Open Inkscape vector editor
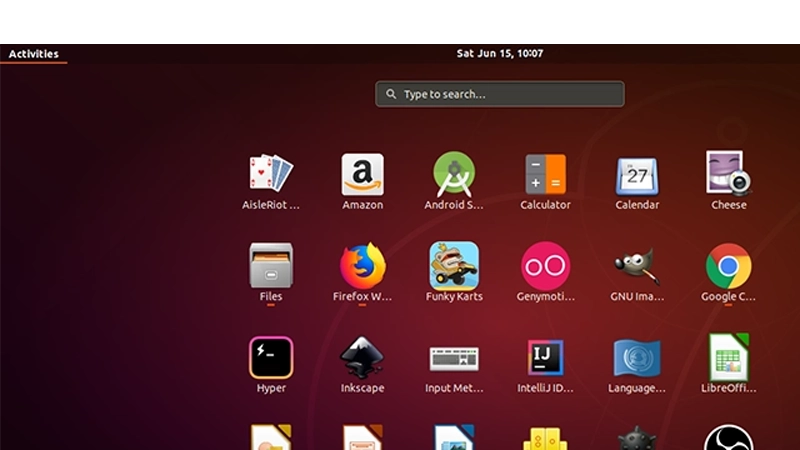Screen dimensions: 800x450 point(362,365)
